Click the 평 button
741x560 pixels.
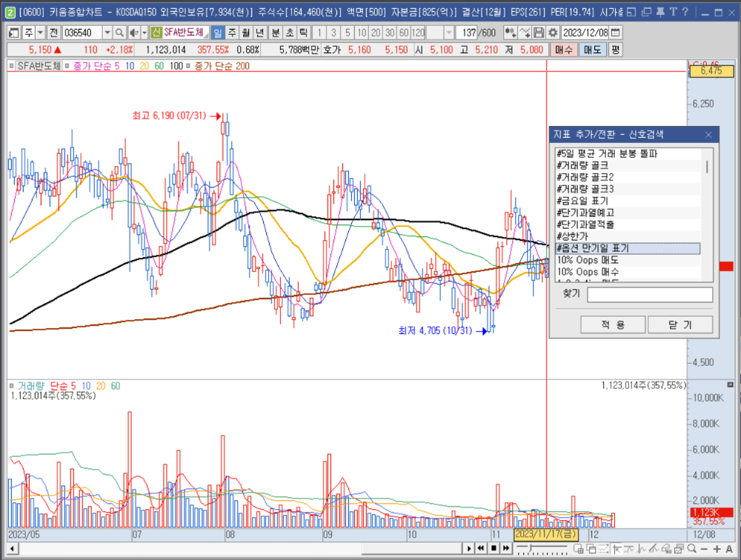(615, 50)
